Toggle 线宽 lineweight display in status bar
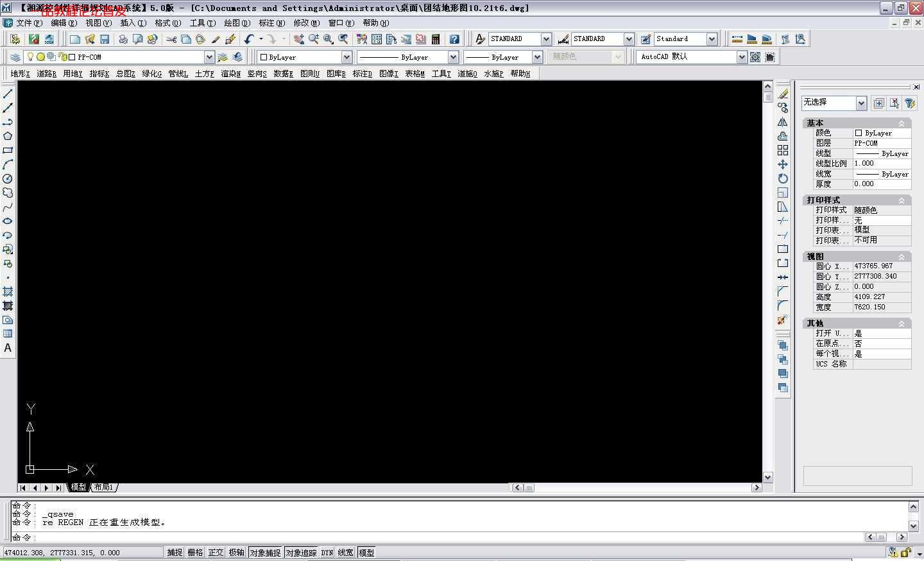The width and height of the screenshot is (924, 561). [x=345, y=553]
